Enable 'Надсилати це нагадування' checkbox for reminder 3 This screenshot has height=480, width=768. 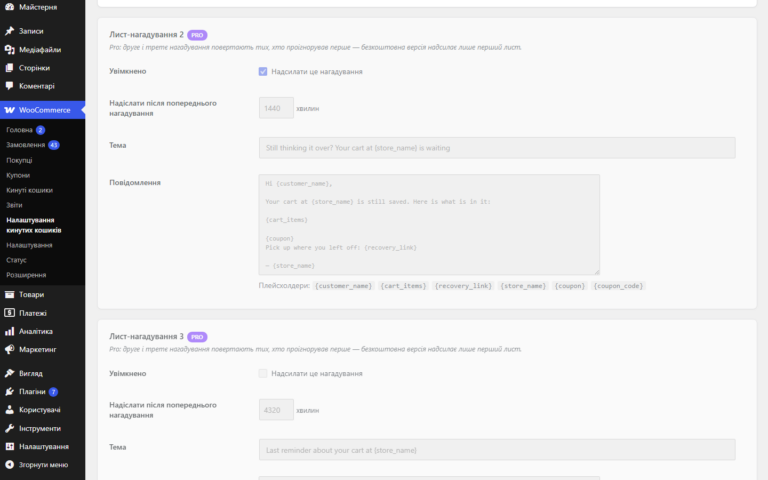[x=263, y=373]
